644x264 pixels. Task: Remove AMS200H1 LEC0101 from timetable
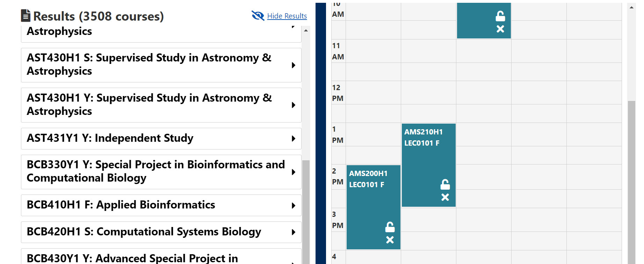coord(390,240)
